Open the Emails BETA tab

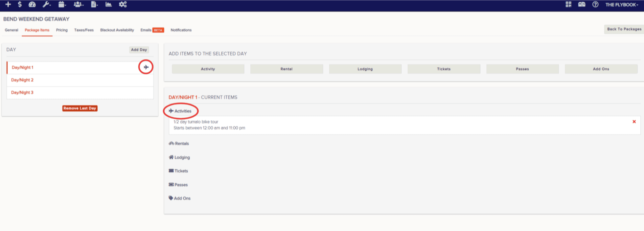[x=152, y=30]
